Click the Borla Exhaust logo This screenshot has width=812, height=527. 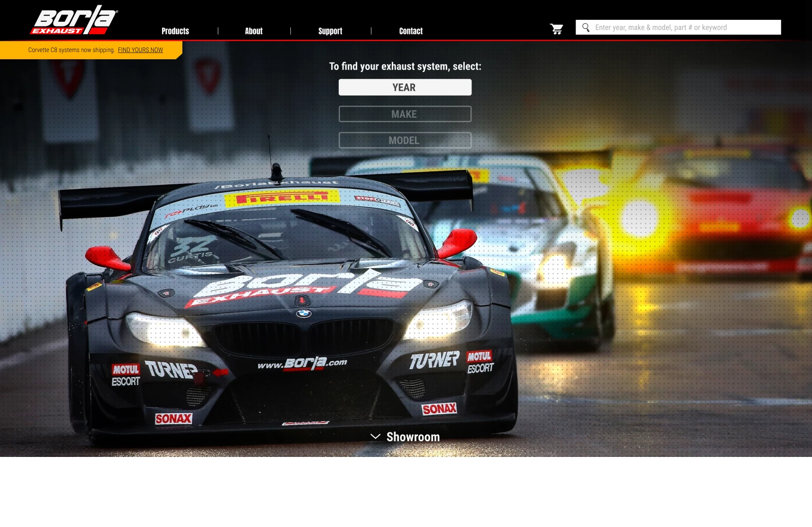[74, 20]
